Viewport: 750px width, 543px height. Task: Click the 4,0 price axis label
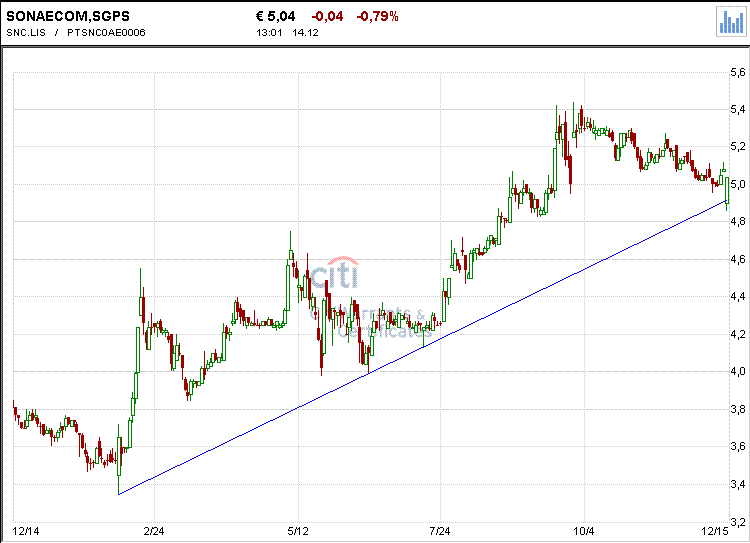[738, 371]
